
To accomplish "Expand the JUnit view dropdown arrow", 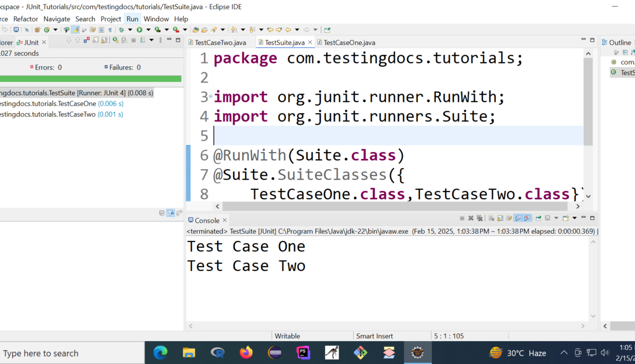I will click(151, 40).
